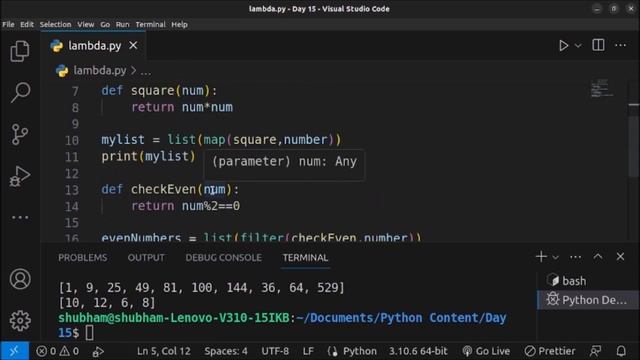This screenshot has width=640, height=360.
Task: Open remote window indicator in status bar
Action: point(14,351)
